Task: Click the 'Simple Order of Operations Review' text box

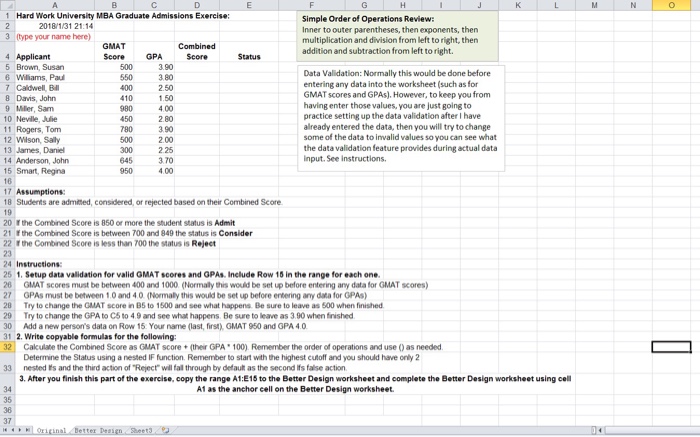Action: [x=397, y=36]
